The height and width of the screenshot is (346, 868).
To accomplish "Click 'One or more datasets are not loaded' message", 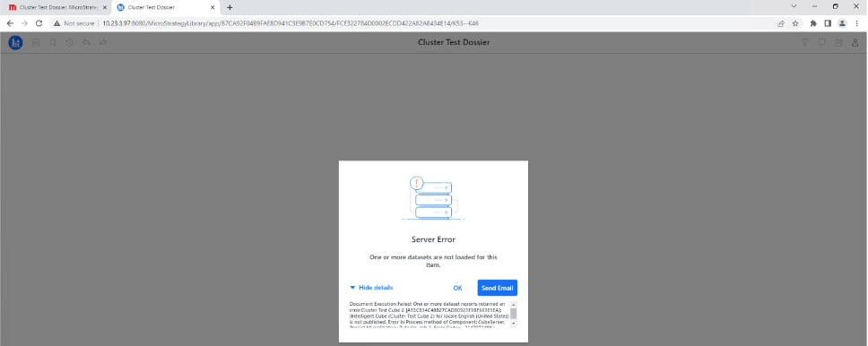I will (433, 261).
